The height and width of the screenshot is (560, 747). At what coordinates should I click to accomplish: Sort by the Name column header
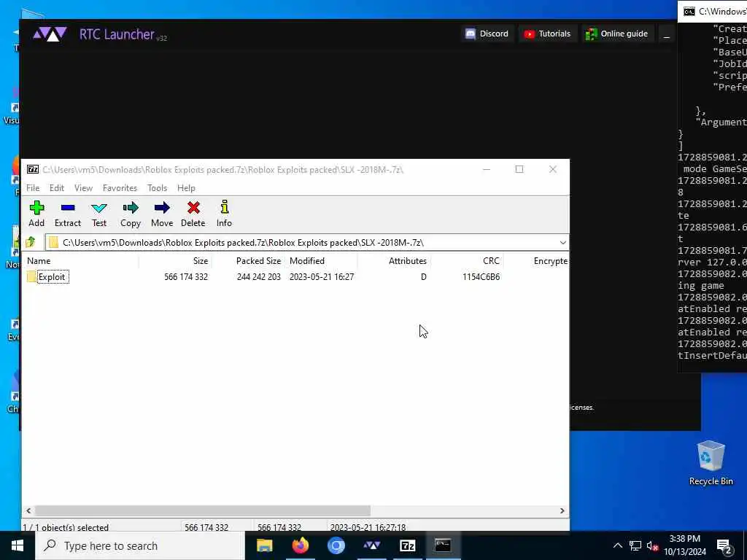82,261
